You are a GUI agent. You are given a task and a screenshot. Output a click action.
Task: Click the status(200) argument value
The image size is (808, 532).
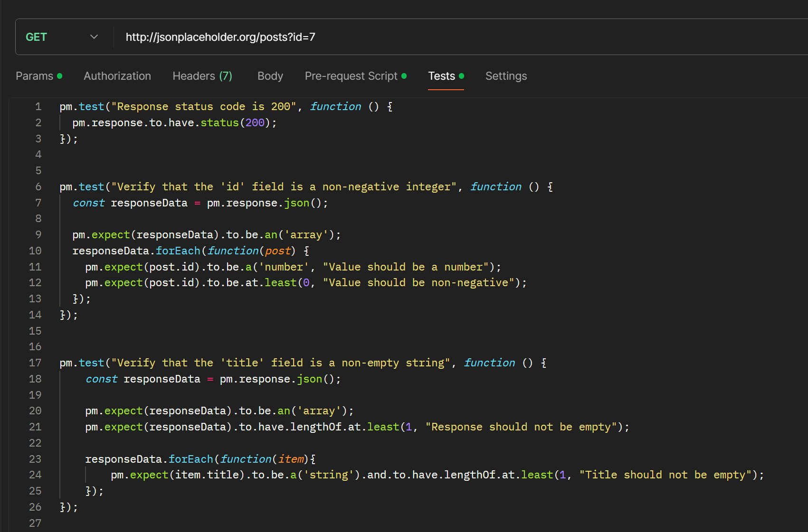pos(255,122)
